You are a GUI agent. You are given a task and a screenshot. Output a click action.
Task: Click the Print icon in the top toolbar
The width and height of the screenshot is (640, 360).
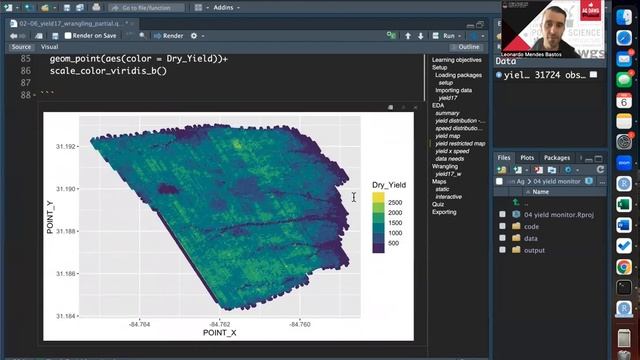click(96, 7)
